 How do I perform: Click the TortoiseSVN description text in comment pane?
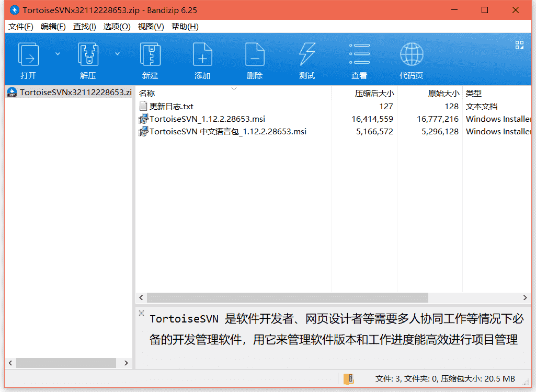click(x=337, y=329)
